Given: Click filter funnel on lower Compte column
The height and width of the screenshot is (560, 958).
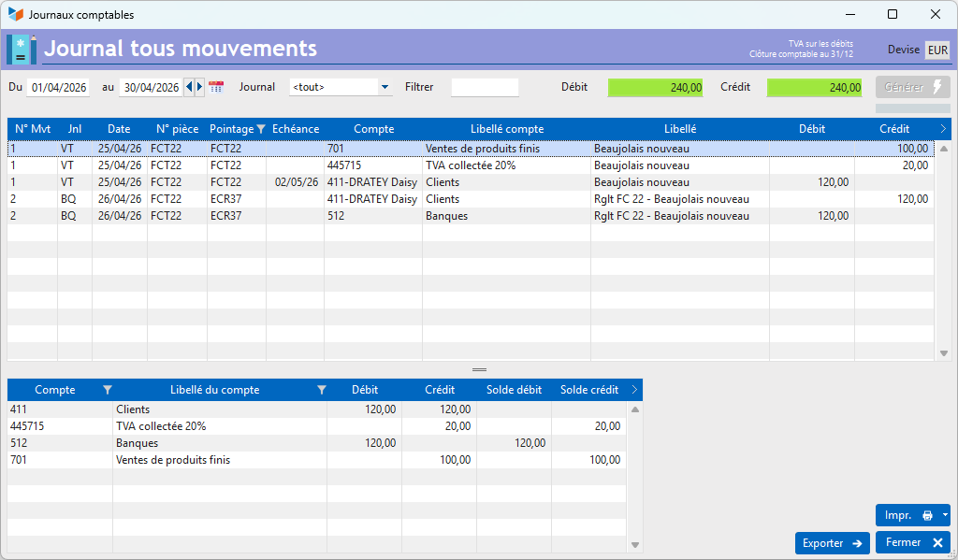Looking at the screenshot, I should click(108, 390).
